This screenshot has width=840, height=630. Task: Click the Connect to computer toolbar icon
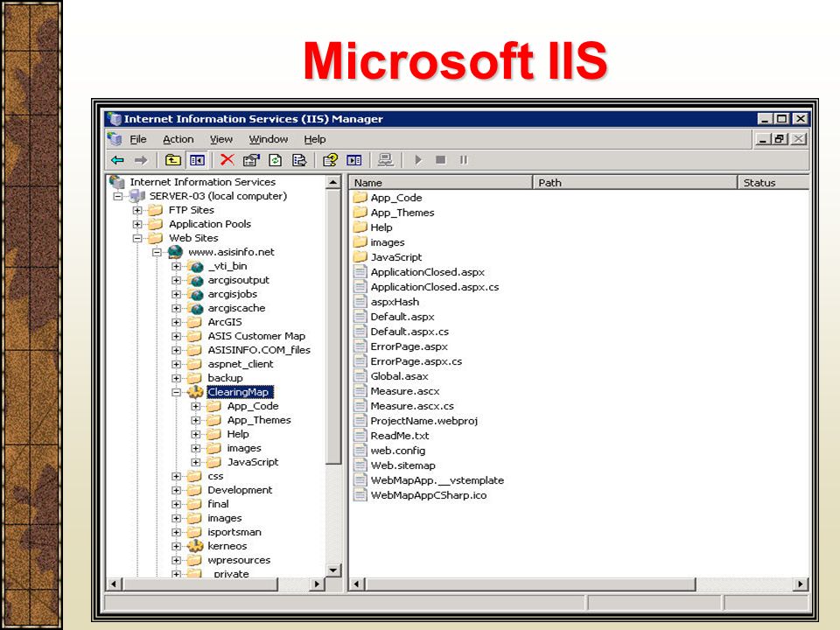pyautogui.click(x=386, y=159)
